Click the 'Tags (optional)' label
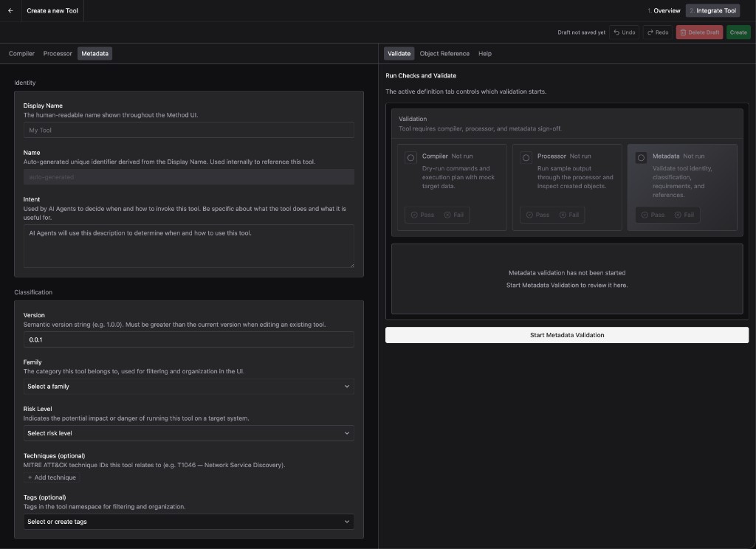 click(44, 497)
